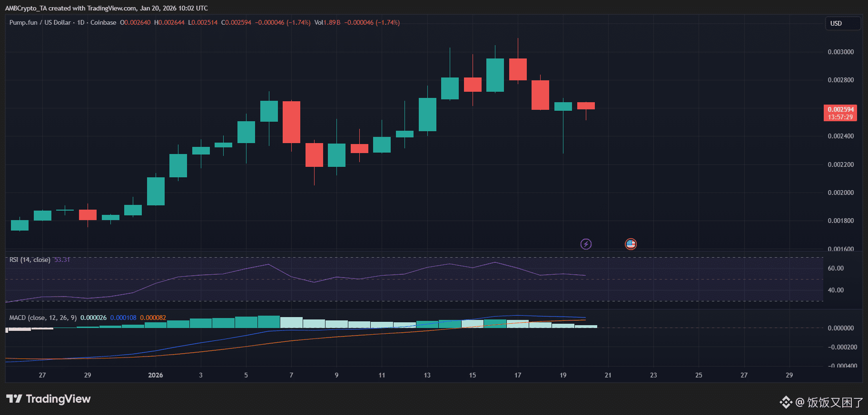This screenshot has width=868, height=415.
Task: Click the −0.000200 MACD axis label
Action: [x=842, y=347]
